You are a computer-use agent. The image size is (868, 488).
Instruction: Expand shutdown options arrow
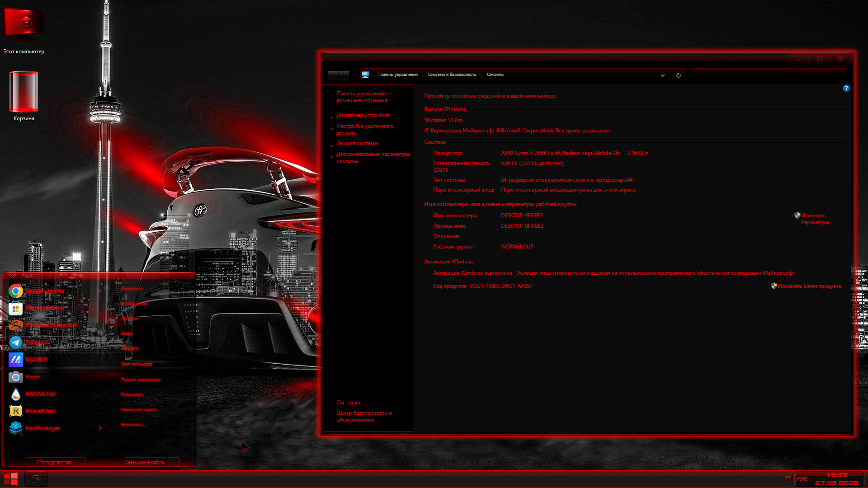[x=173, y=462]
